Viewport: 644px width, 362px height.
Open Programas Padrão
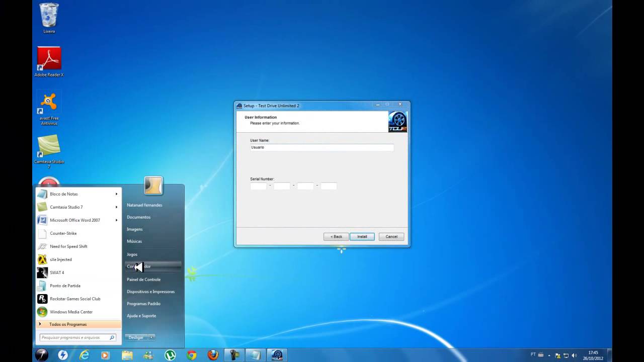point(143,304)
